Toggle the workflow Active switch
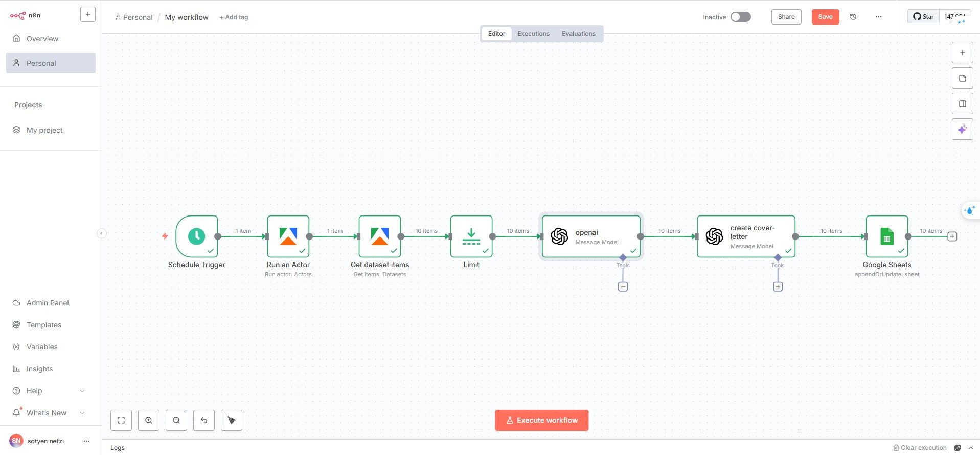 click(740, 17)
